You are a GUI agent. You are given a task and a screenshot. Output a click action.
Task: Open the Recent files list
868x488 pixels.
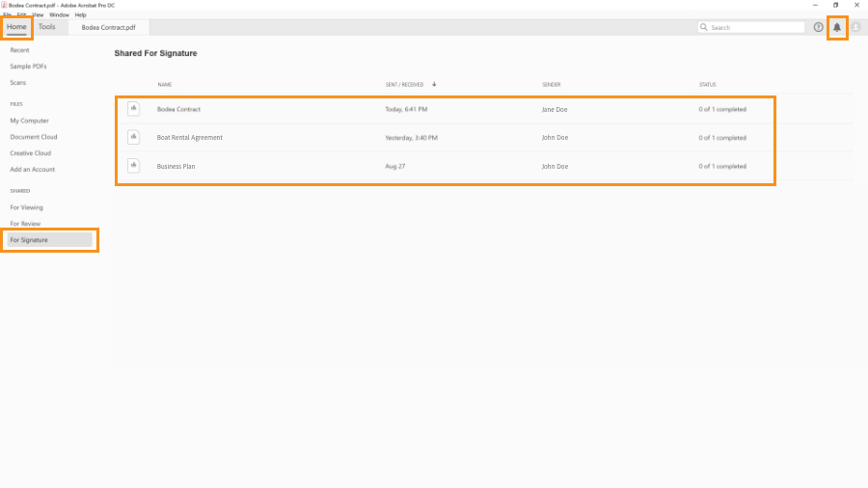(19, 50)
